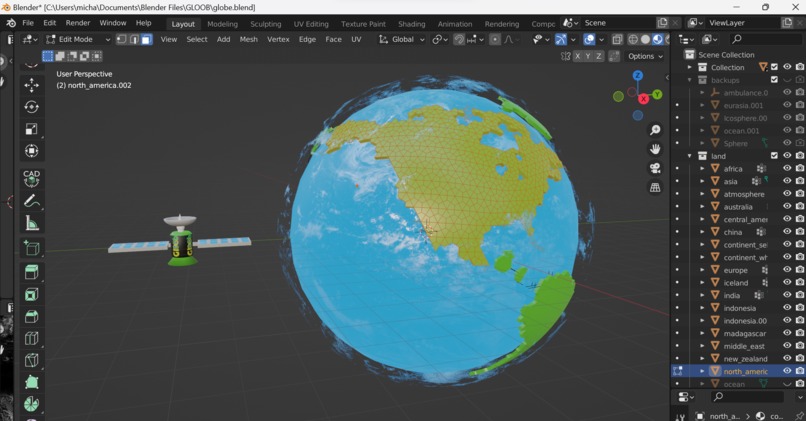Select the Annotate tool
This screenshot has width=806, height=421.
pos(31,201)
